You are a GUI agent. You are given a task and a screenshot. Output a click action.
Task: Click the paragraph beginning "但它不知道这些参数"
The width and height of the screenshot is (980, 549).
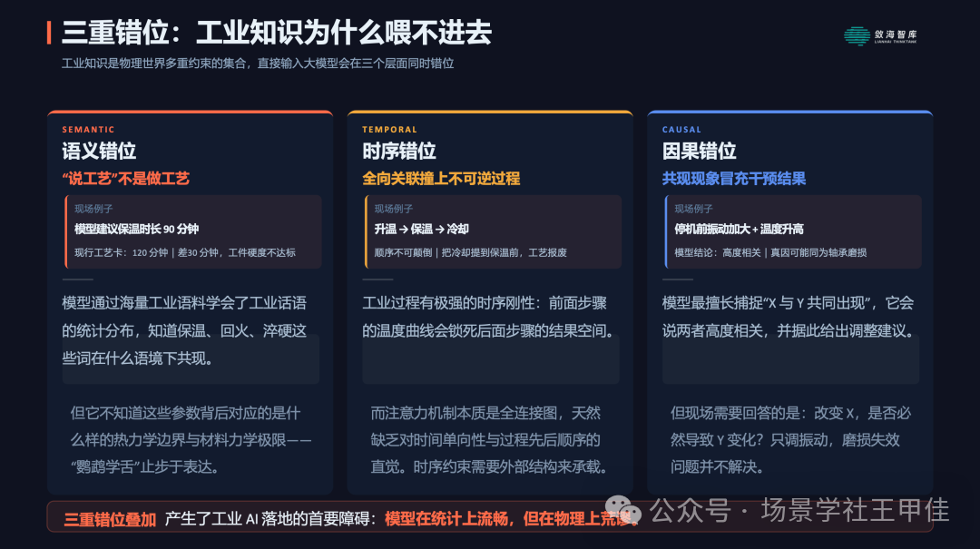tap(191, 439)
